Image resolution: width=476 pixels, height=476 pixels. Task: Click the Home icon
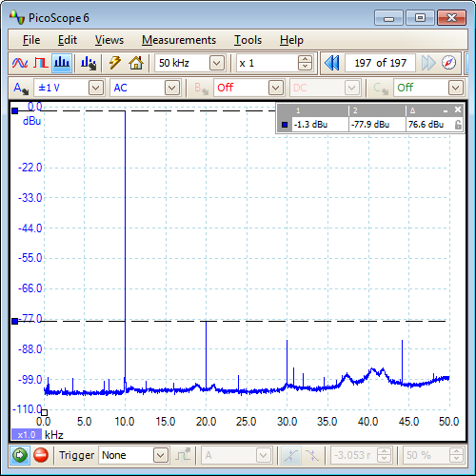click(136, 63)
